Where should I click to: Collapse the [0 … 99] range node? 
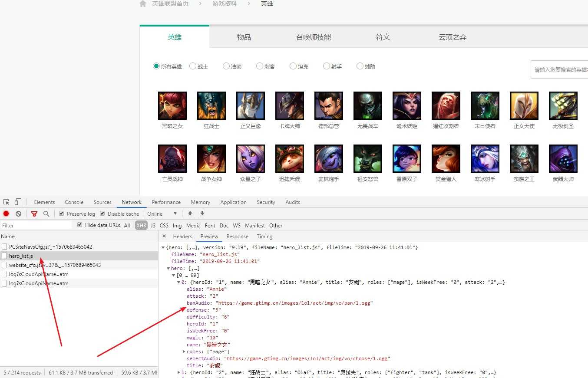[173, 276]
